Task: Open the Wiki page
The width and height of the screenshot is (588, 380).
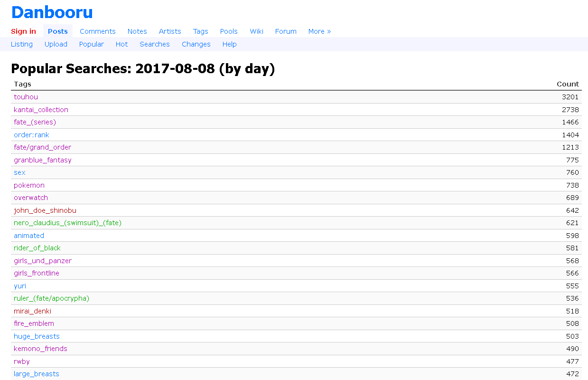Action: 256,31
